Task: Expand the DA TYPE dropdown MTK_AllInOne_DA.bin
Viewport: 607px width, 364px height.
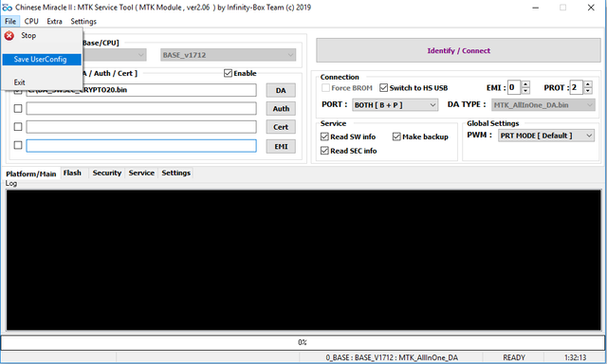Action: pos(543,105)
